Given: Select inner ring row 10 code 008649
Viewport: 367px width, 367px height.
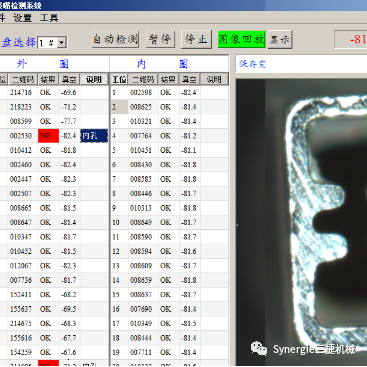Looking at the screenshot, I should point(141,222).
